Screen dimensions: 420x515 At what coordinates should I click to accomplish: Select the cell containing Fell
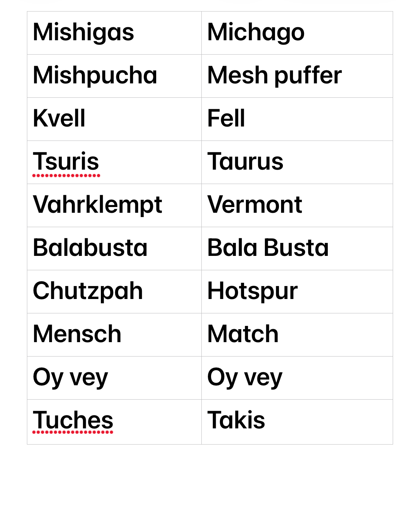[226, 119]
